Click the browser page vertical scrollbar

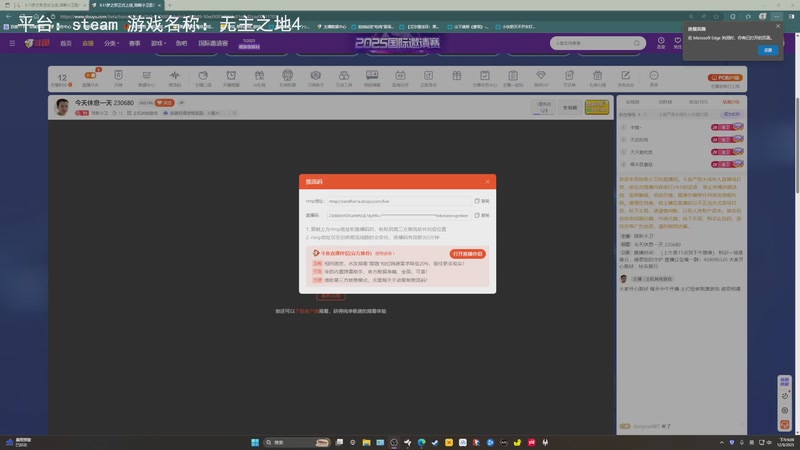(796, 145)
